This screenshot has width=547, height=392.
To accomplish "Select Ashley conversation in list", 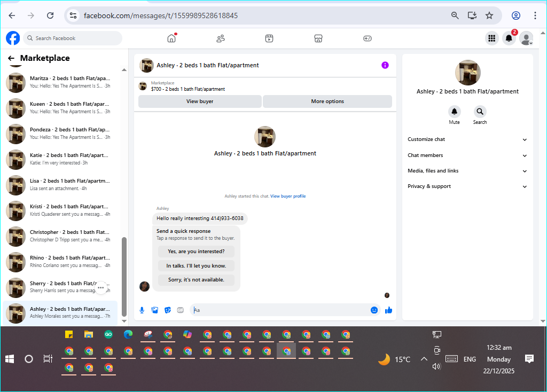I will click(60, 313).
